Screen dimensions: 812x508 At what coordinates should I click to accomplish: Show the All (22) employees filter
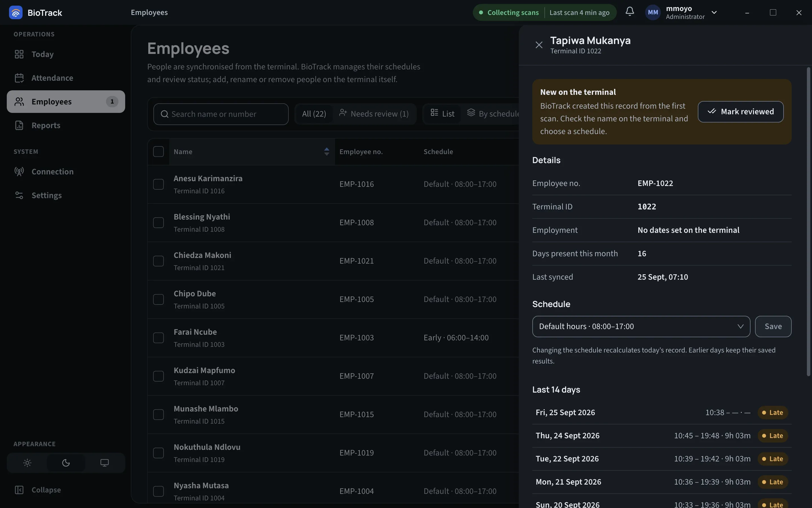(314, 114)
